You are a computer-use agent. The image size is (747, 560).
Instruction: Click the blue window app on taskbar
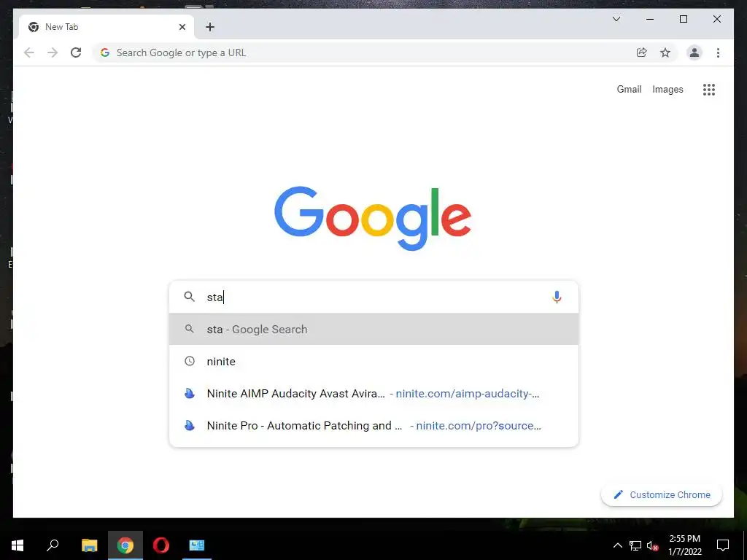coord(197,545)
